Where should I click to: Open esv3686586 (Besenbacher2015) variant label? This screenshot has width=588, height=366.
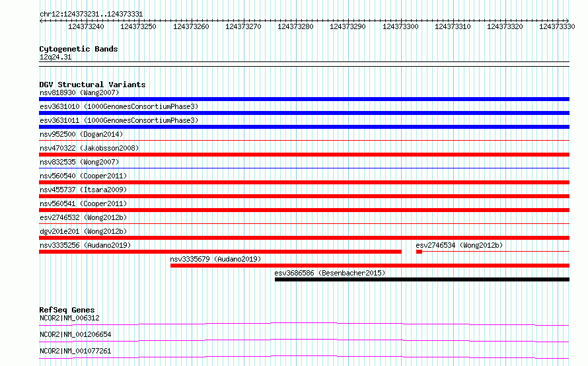coord(330,273)
